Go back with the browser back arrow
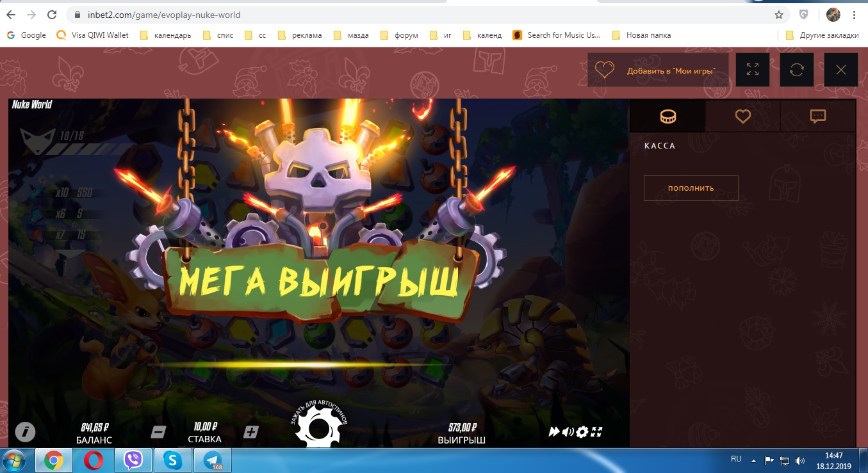This screenshot has width=868, height=473. (12, 14)
